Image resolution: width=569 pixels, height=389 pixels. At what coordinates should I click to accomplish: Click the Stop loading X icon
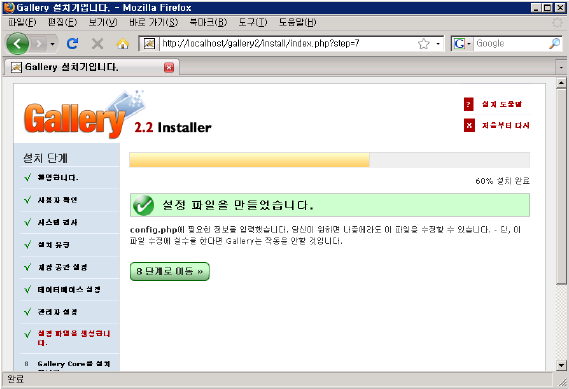[97, 44]
